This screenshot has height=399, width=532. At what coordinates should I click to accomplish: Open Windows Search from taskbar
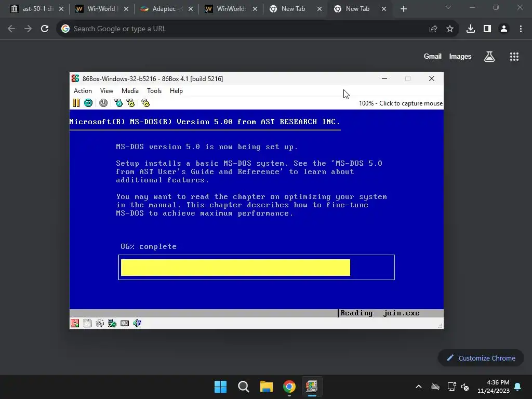244,387
